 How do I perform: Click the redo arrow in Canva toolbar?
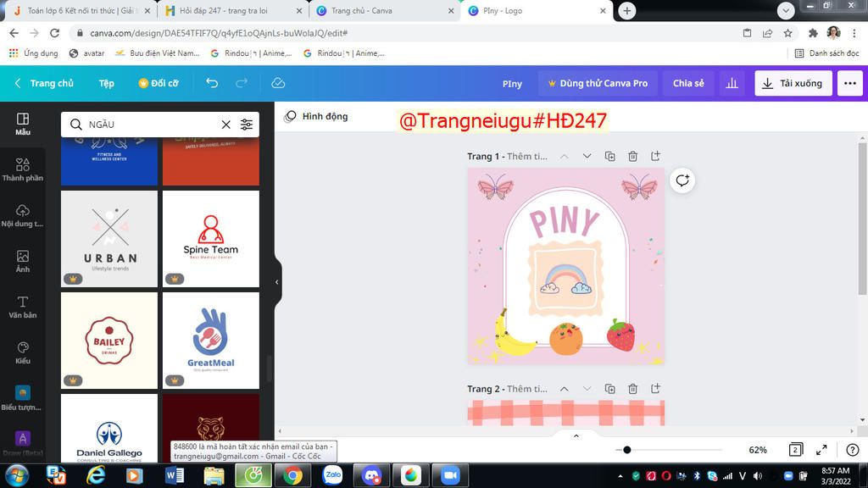pos(242,83)
